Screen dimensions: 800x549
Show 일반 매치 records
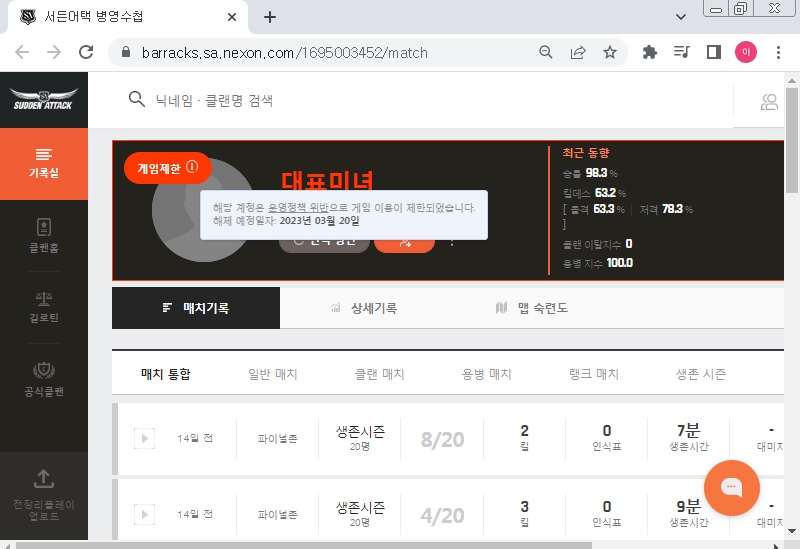273,374
